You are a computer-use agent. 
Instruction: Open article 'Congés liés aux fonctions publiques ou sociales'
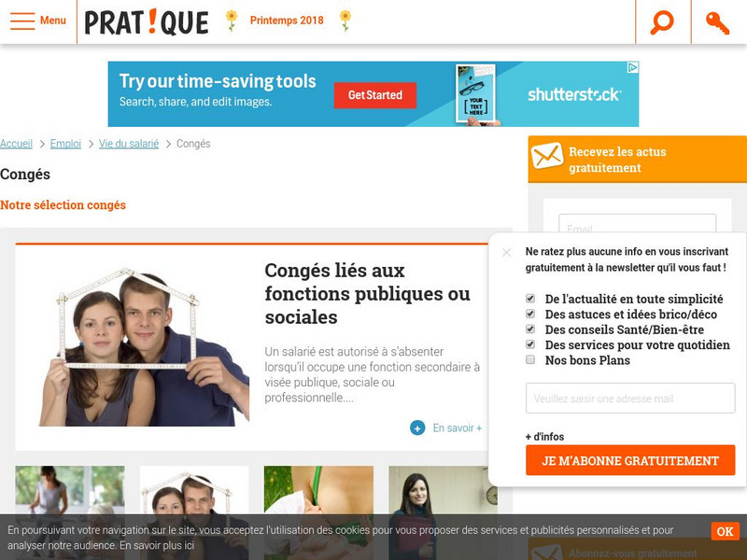click(x=367, y=294)
